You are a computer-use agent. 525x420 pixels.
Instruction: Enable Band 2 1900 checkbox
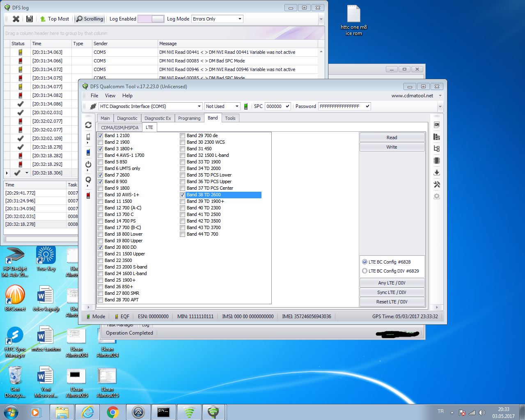[x=101, y=142]
